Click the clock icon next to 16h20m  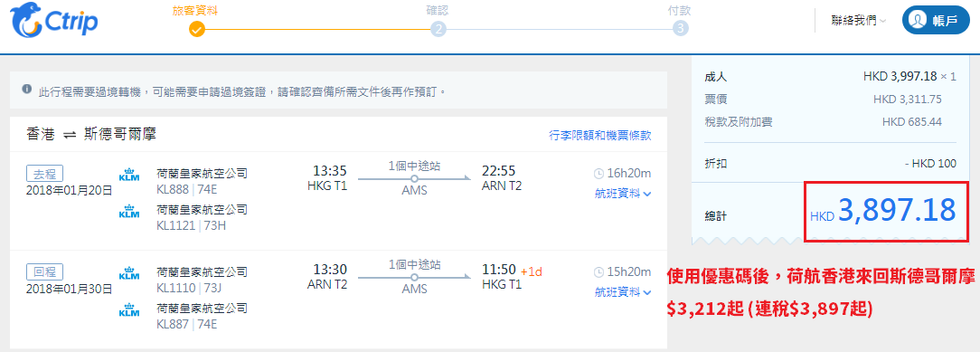click(x=598, y=173)
